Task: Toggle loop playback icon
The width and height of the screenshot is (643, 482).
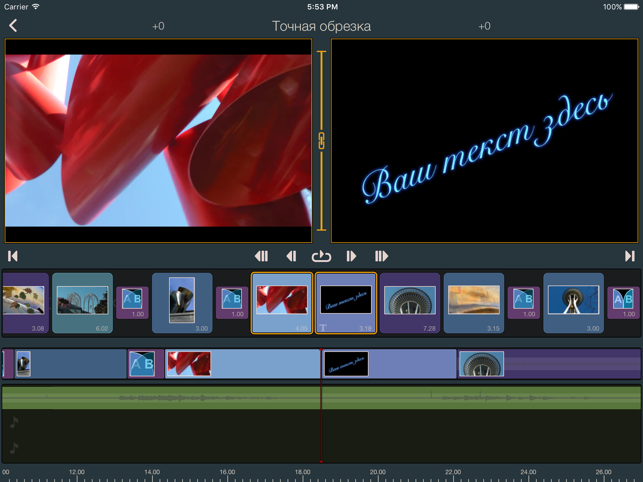Action: [321, 257]
